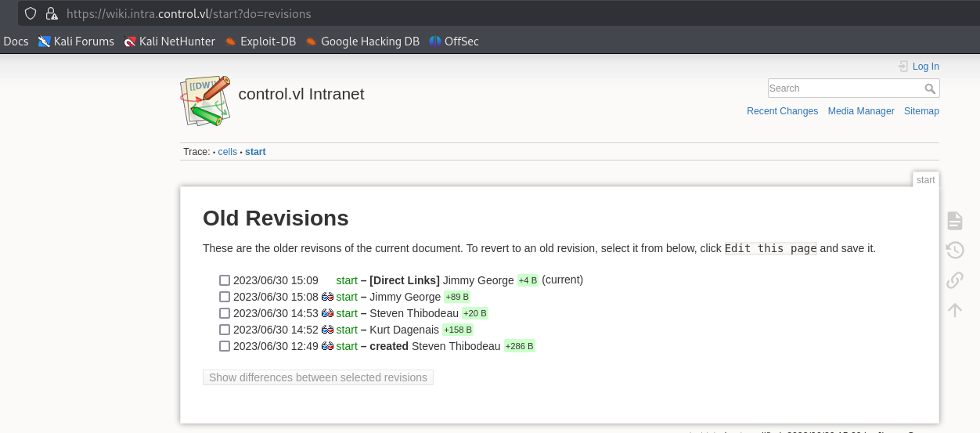Click the DokuWiki logo image

coord(206,101)
